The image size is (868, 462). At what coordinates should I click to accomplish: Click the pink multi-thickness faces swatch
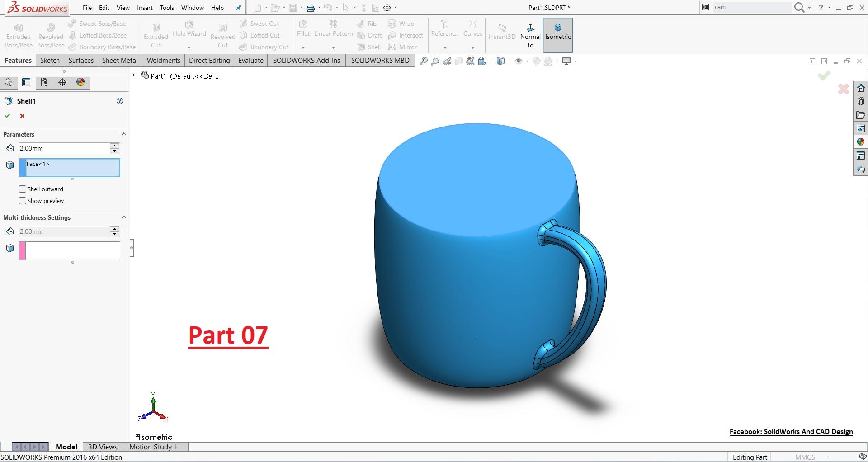[x=22, y=251]
